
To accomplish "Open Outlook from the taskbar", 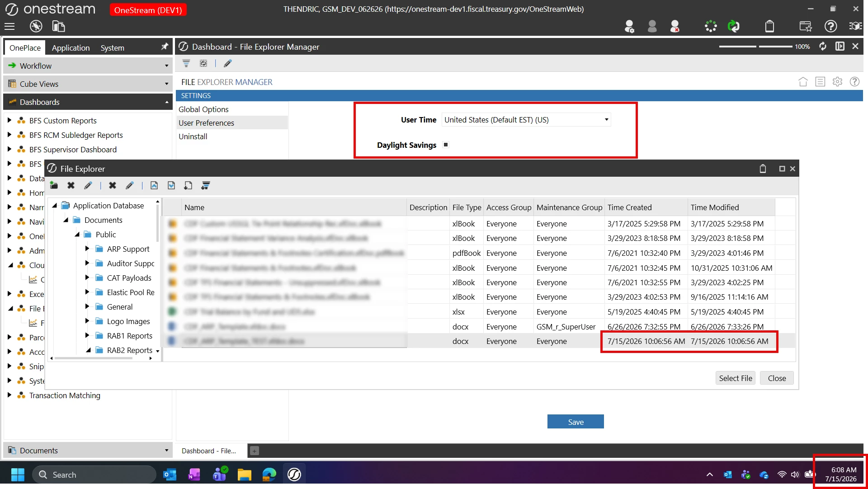I will [x=170, y=475].
